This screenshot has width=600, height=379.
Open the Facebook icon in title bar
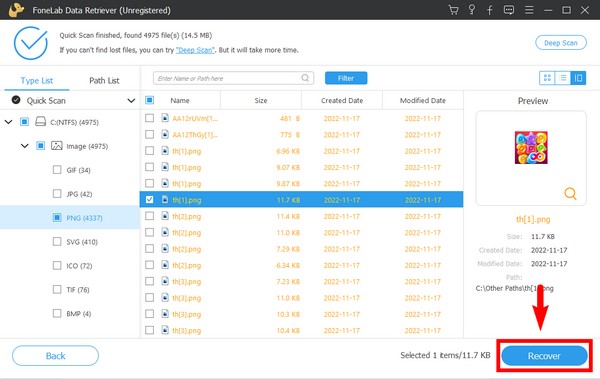pyautogui.click(x=490, y=10)
